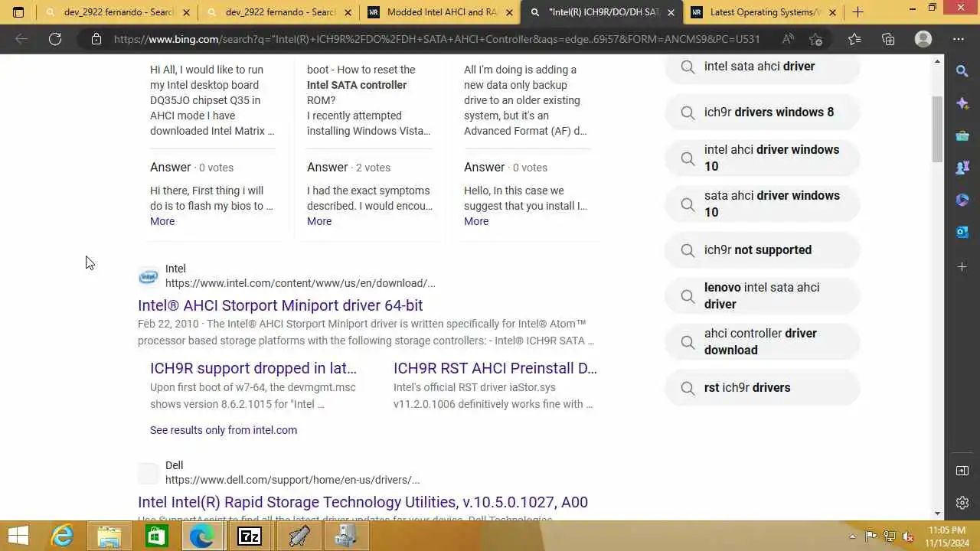The width and height of the screenshot is (980, 551).
Task: Open the Intel site logo icon
Action: [x=149, y=276]
